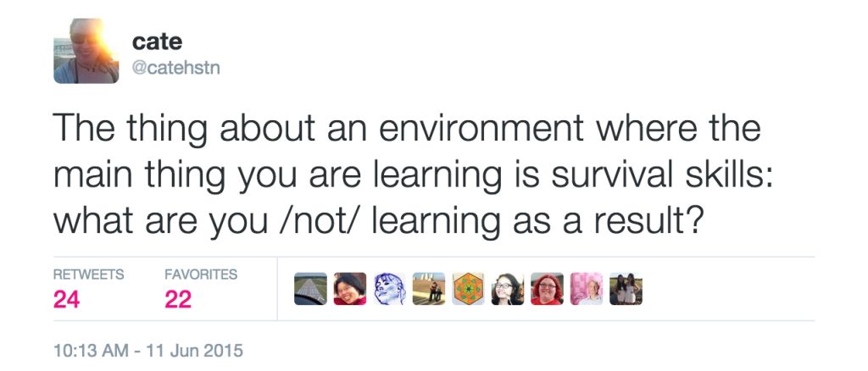Image resolution: width=868 pixels, height=371 pixels.
Task: Click the avatar with glasses and dark hair
Action: [508, 289]
